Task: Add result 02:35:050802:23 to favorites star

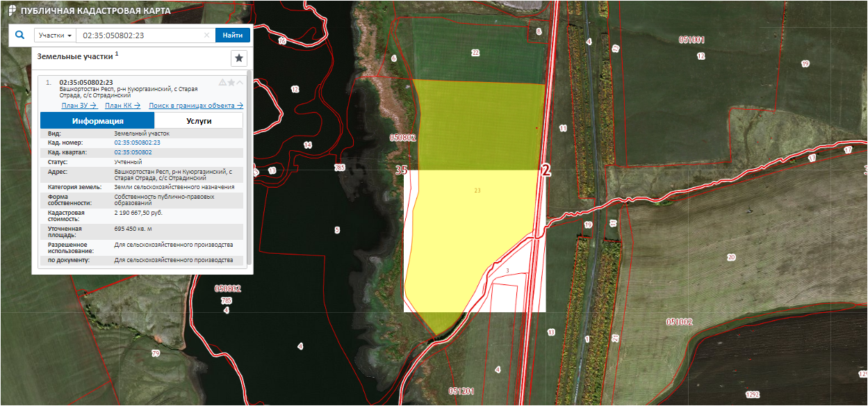Action: 231,82
